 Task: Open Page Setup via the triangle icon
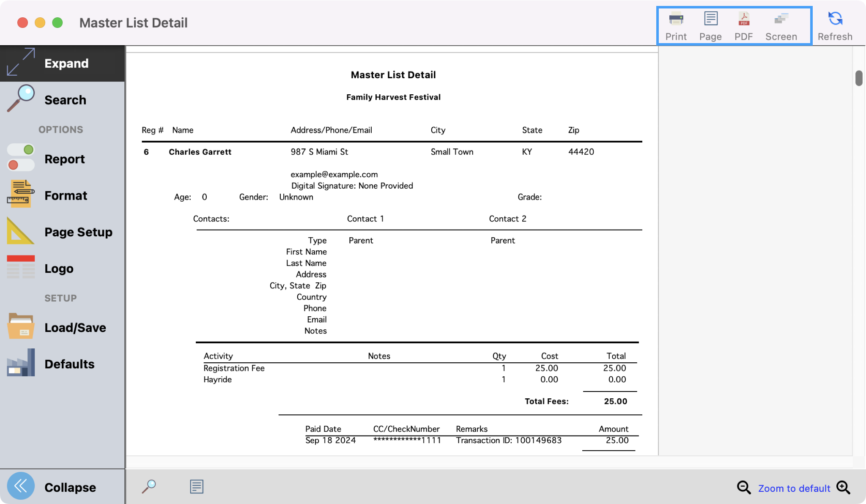pos(20,231)
